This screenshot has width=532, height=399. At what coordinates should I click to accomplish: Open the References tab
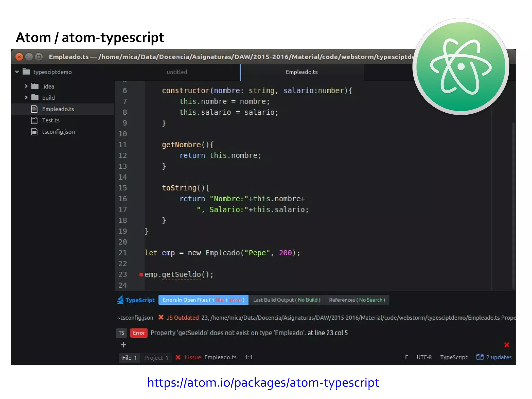coord(357,300)
